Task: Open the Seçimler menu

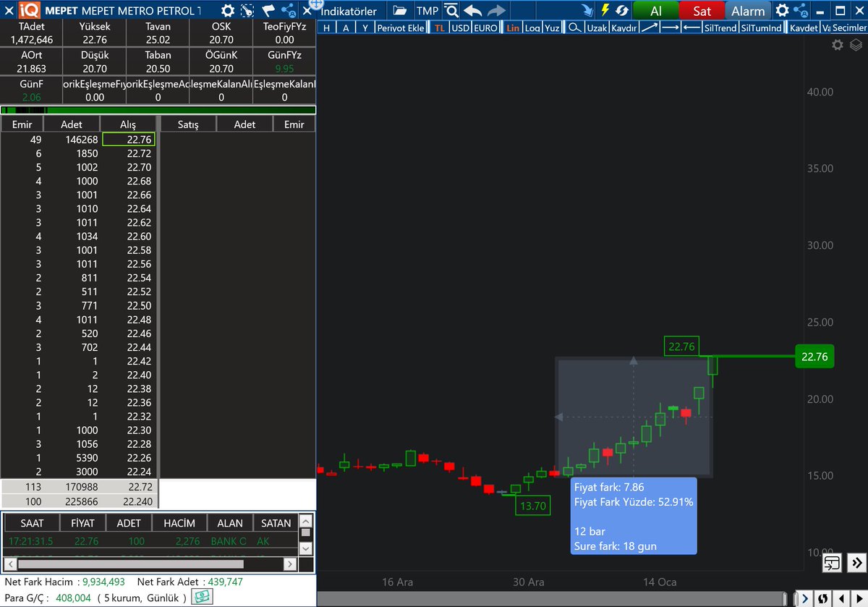Action: (848, 27)
